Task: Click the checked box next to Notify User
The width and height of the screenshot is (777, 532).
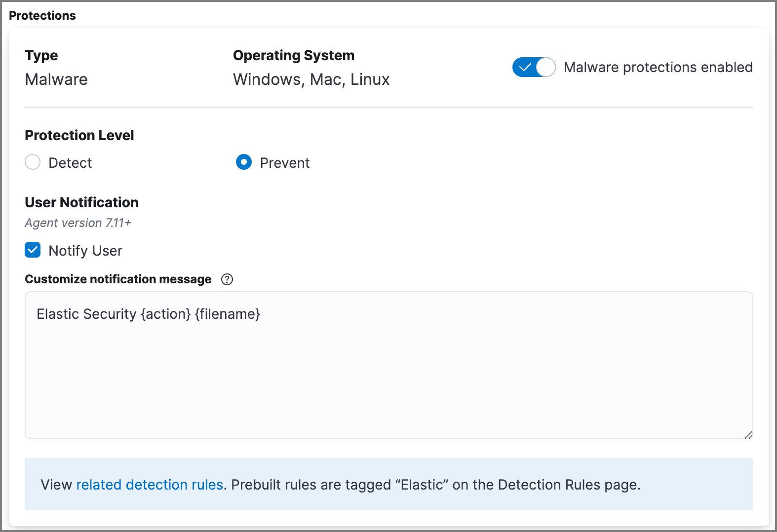Action: pos(33,250)
